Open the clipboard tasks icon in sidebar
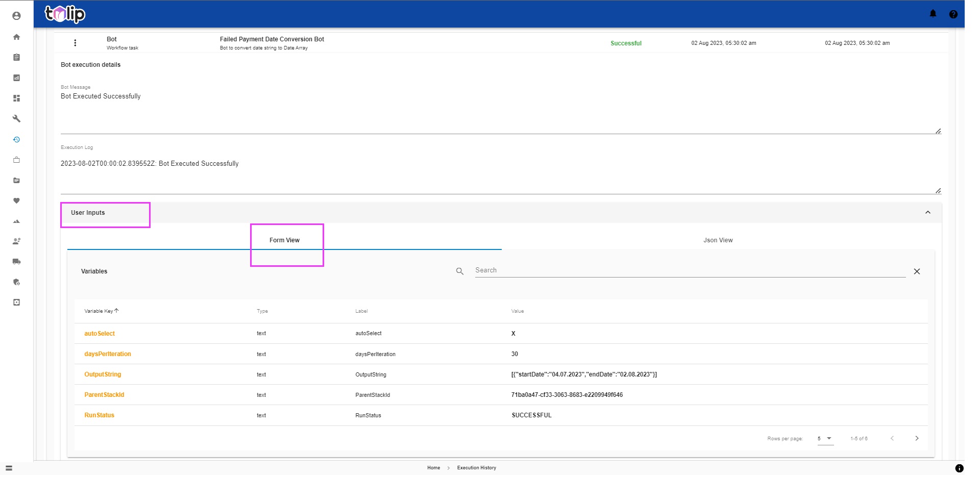The height and width of the screenshot is (478, 980). click(16, 57)
